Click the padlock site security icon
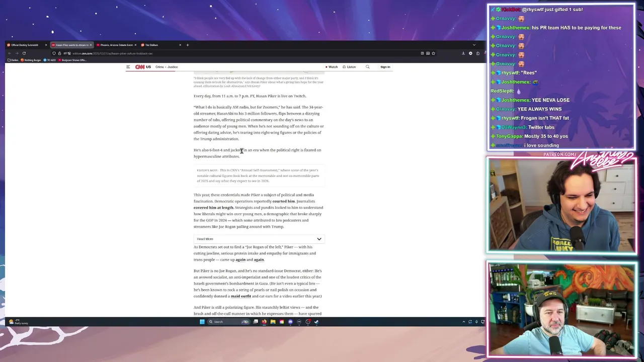 59,53
